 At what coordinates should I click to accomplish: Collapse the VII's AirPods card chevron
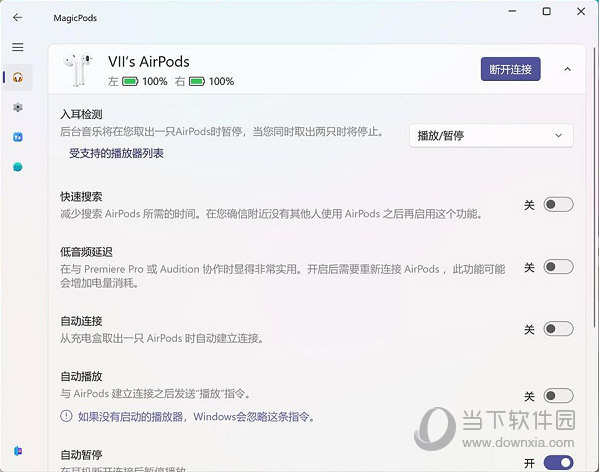tap(568, 69)
